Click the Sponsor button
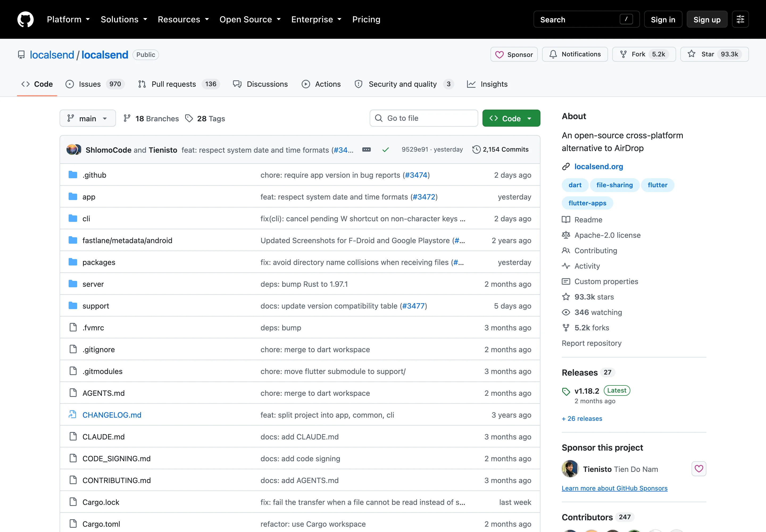766x532 pixels. pos(514,54)
